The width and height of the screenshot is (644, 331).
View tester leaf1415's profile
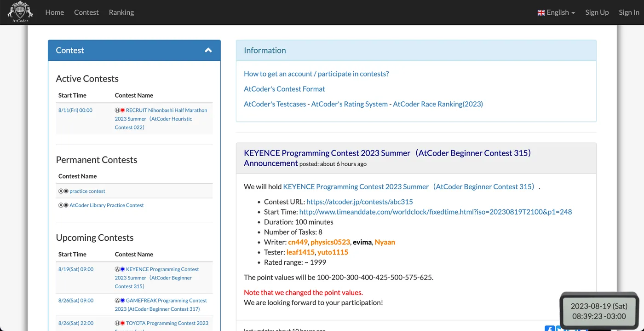pos(300,252)
